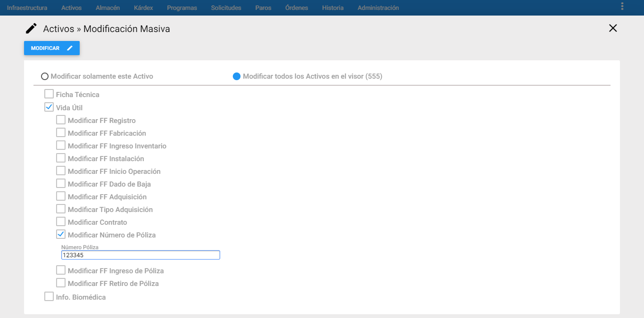Click the Número Póliza field label
Screen dimensions: 644x318
80,247
